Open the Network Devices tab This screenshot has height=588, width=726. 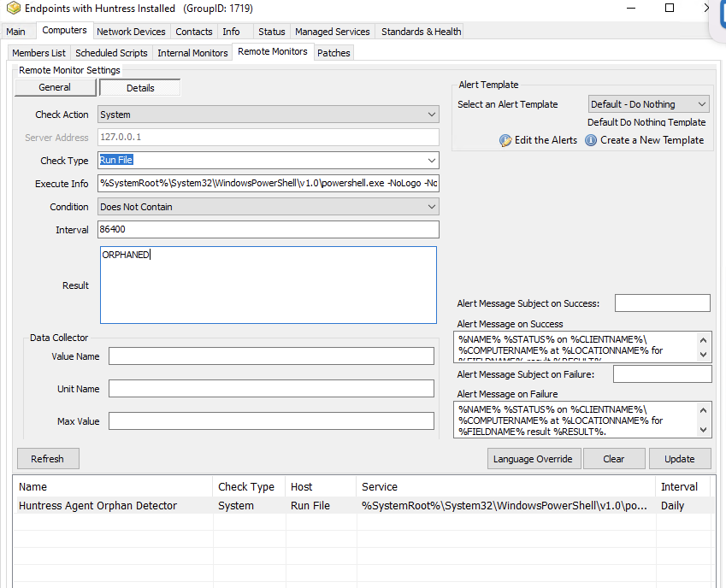[131, 32]
